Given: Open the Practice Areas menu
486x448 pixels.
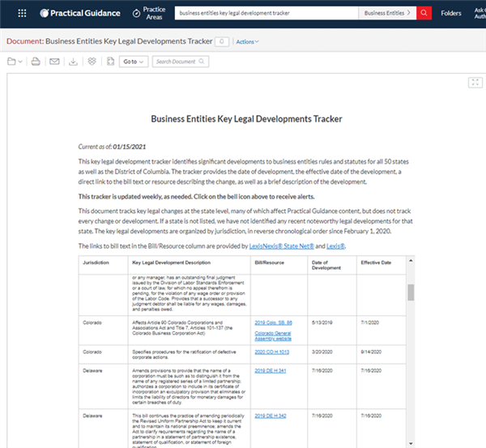Looking at the screenshot, I should 149,13.
